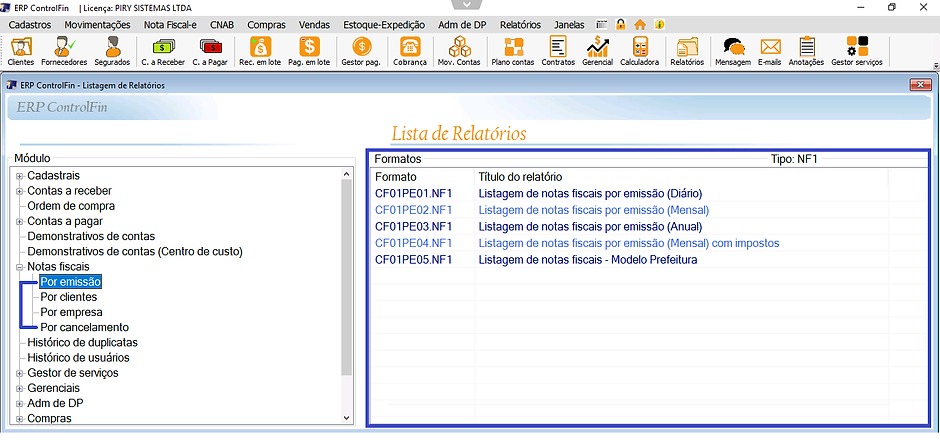The height and width of the screenshot is (445, 940).
Task: Expand the Contas a pagar node
Action: click(19, 221)
